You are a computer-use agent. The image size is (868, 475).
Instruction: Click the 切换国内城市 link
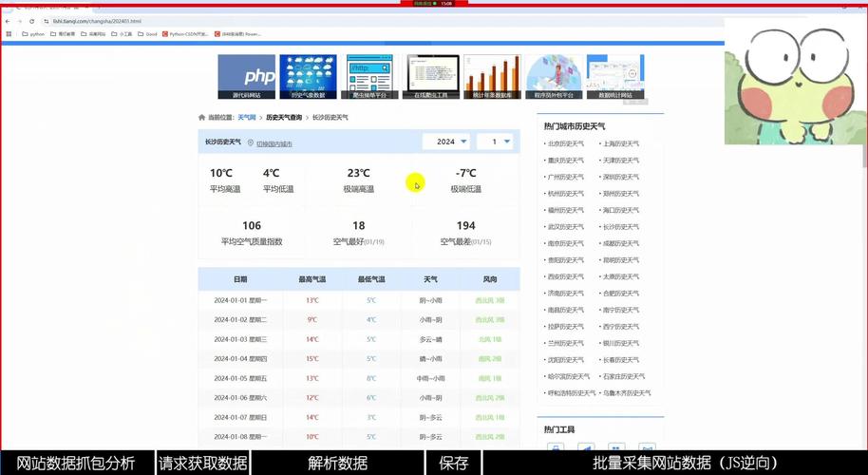tap(274, 143)
